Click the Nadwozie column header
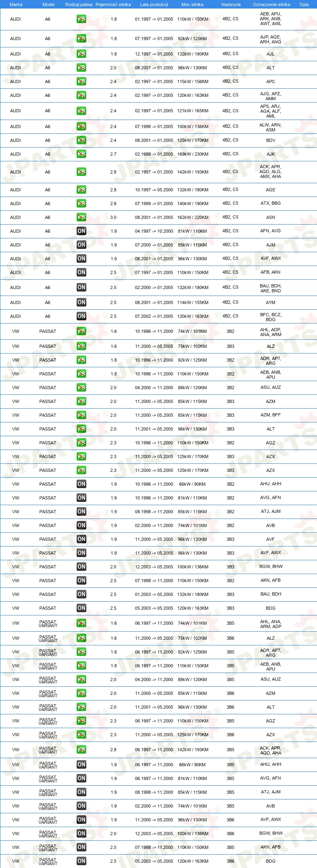 coord(231,4)
